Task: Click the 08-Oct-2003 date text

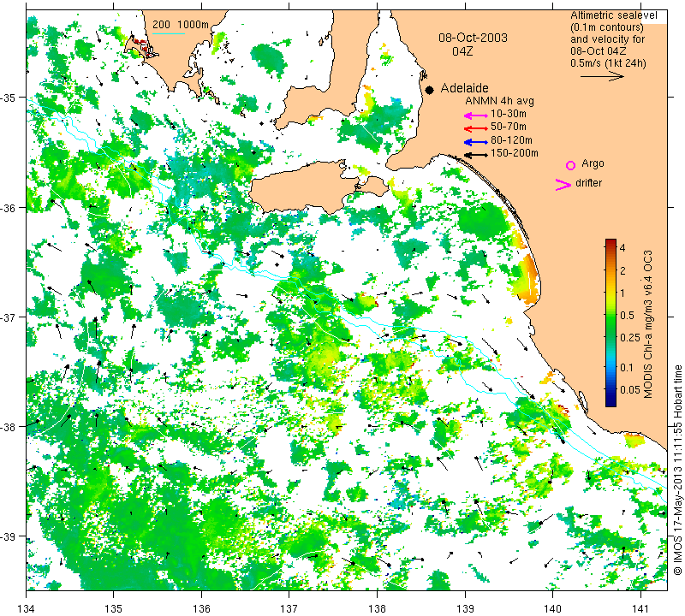Action: (x=474, y=38)
